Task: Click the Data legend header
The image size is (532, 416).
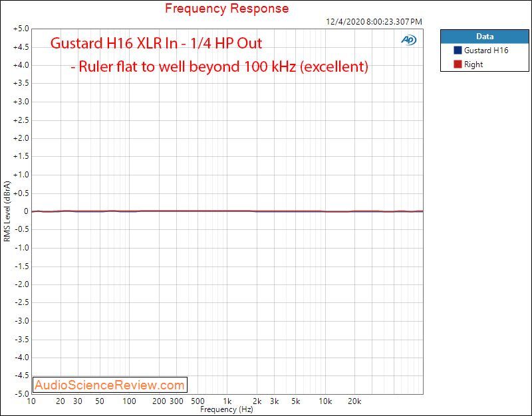Action: coord(485,37)
